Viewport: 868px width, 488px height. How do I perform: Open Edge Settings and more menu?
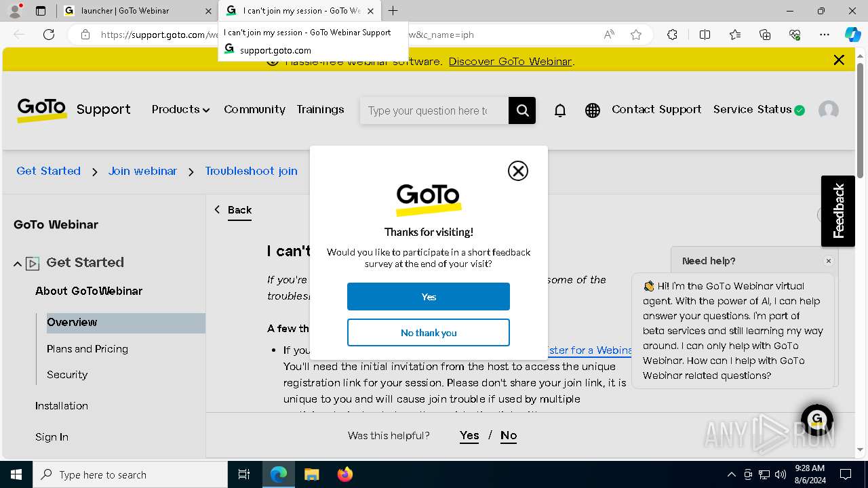(x=825, y=35)
